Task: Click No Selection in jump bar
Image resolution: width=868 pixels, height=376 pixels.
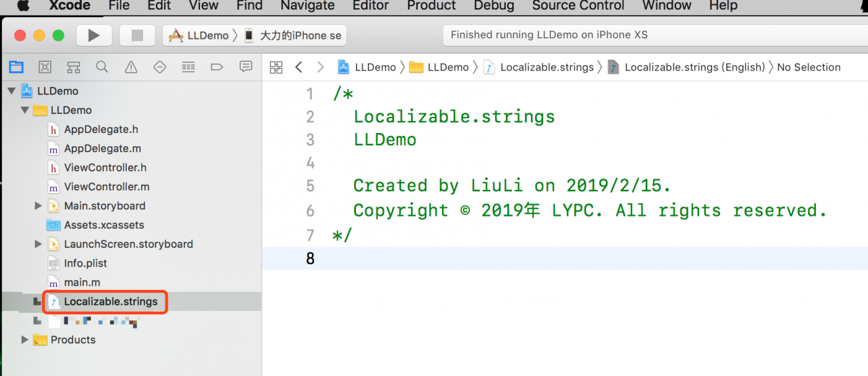Action: (x=809, y=67)
